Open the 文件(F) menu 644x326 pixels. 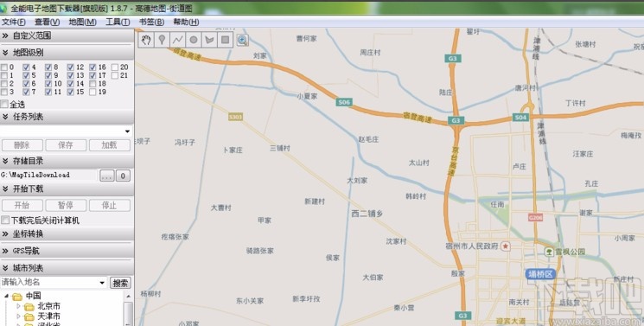[x=14, y=22]
